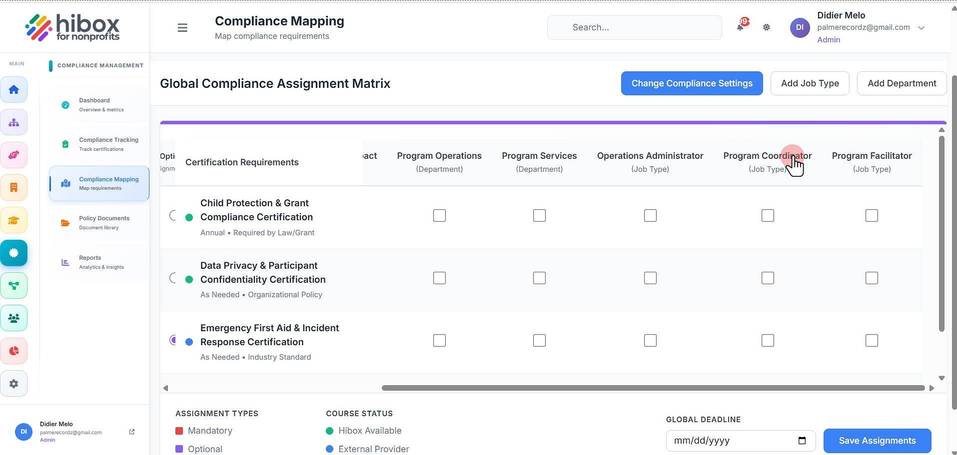Click the sign-out icon beside bottom profile
957x455 pixels.
(132, 432)
